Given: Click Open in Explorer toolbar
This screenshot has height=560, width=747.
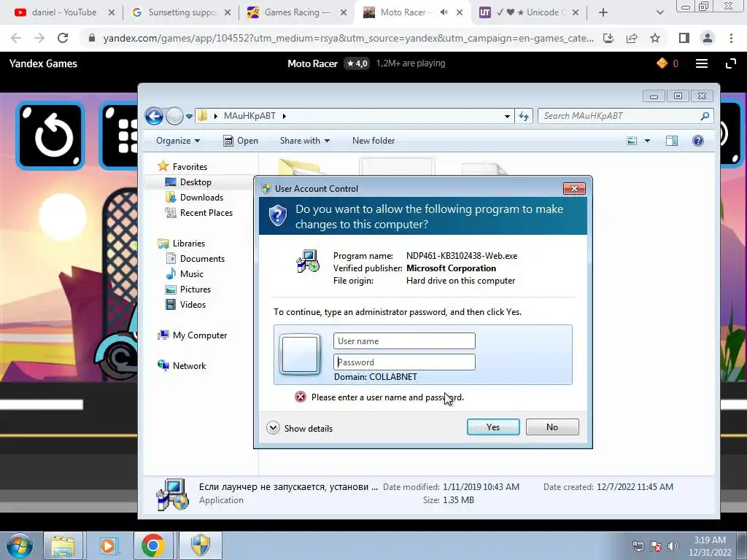Looking at the screenshot, I should click(241, 141).
